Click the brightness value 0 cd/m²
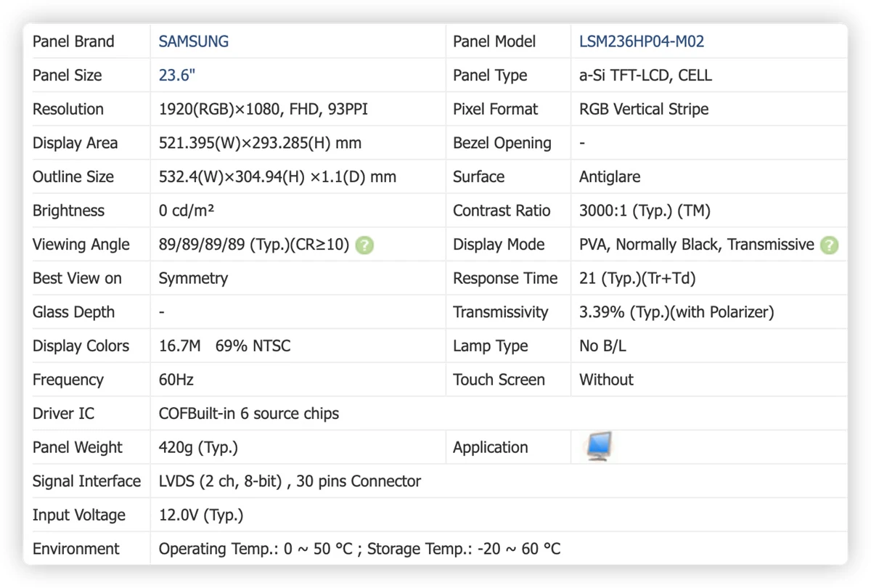 point(187,211)
